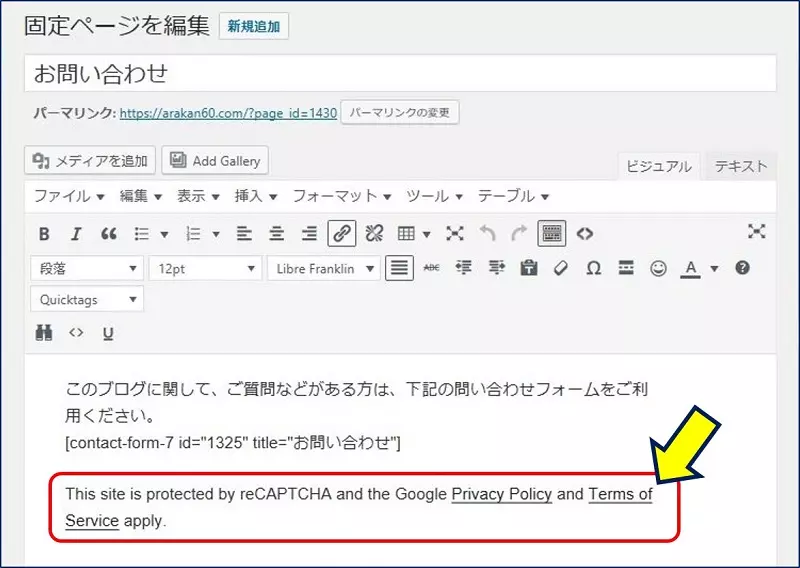The height and width of the screenshot is (568, 800).
Task: Click fullscreen icon beside table button
Action: pos(455,234)
